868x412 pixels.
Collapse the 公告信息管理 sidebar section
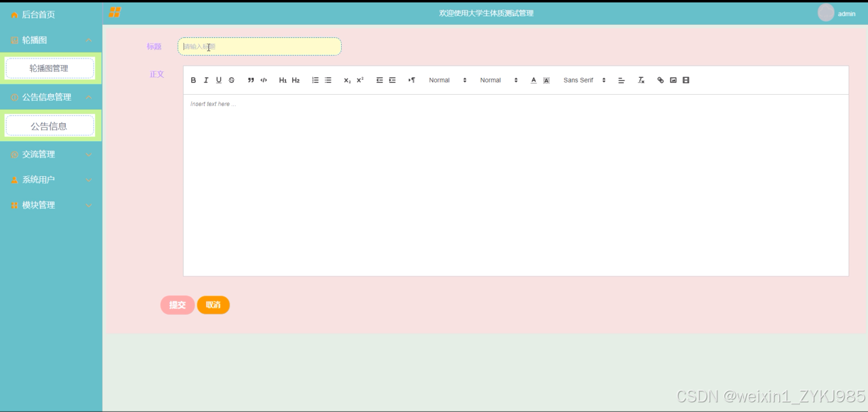[51, 97]
